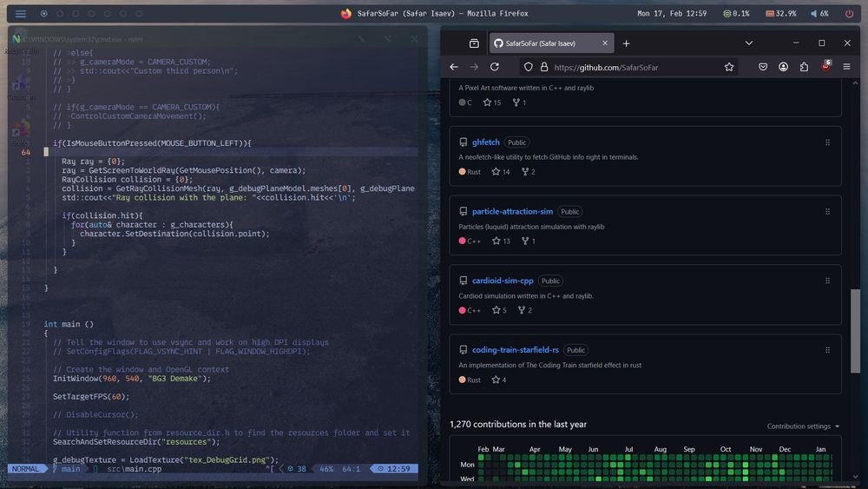Viewport: 868px width, 489px height.
Task: Open the Extensions puzzle piece icon
Action: 804,67
